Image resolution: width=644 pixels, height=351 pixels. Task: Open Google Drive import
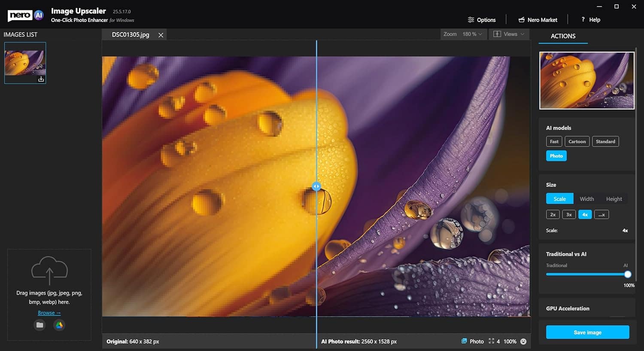coord(59,325)
